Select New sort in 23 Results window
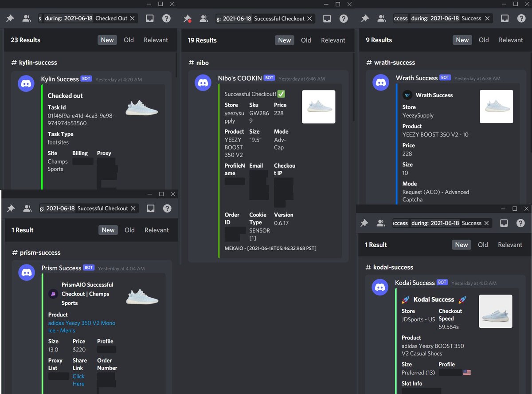The height and width of the screenshot is (394, 532). point(107,40)
